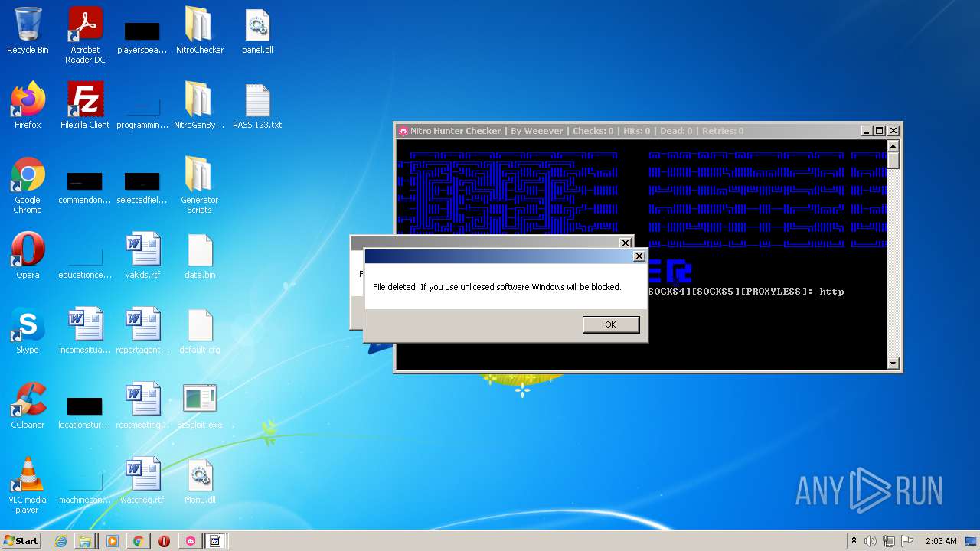This screenshot has width=980, height=551.
Task: Open the NitroGenBy... folder
Action: point(199,106)
